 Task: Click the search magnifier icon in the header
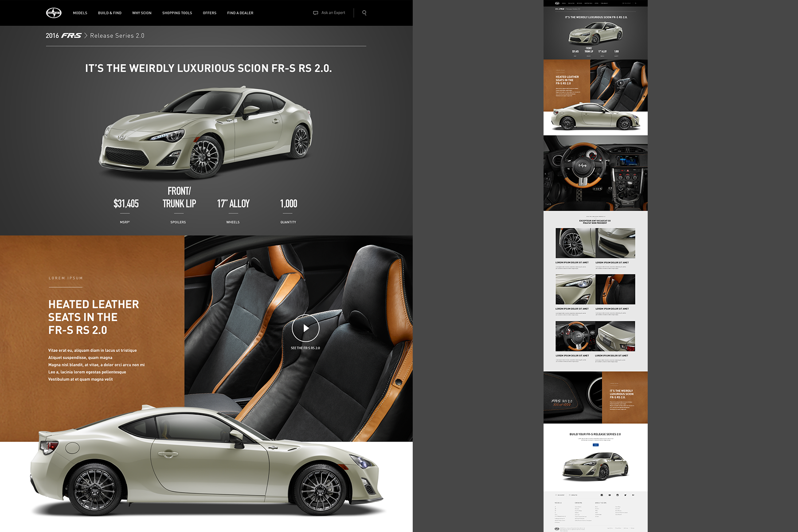pyautogui.click(x=364, y=13)
